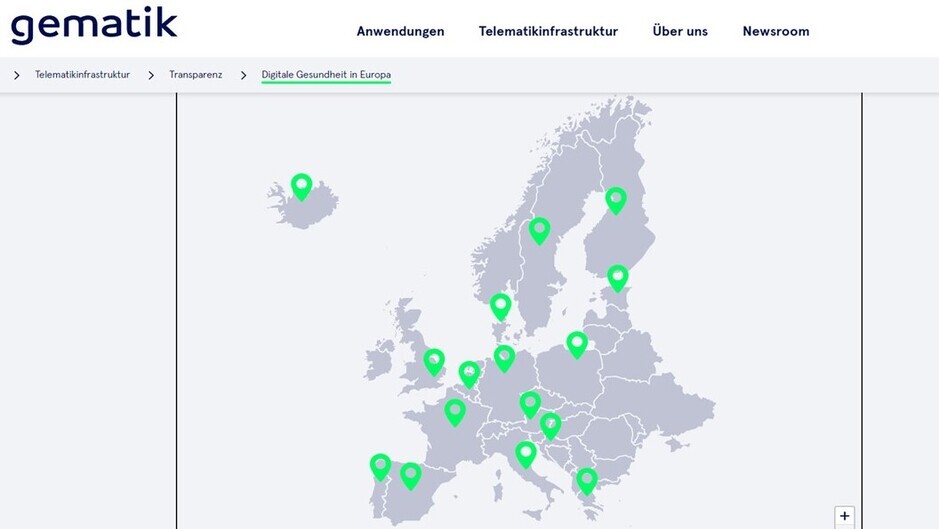Zoom in with the plus button

pyautogui.click(x=844, y=516)
